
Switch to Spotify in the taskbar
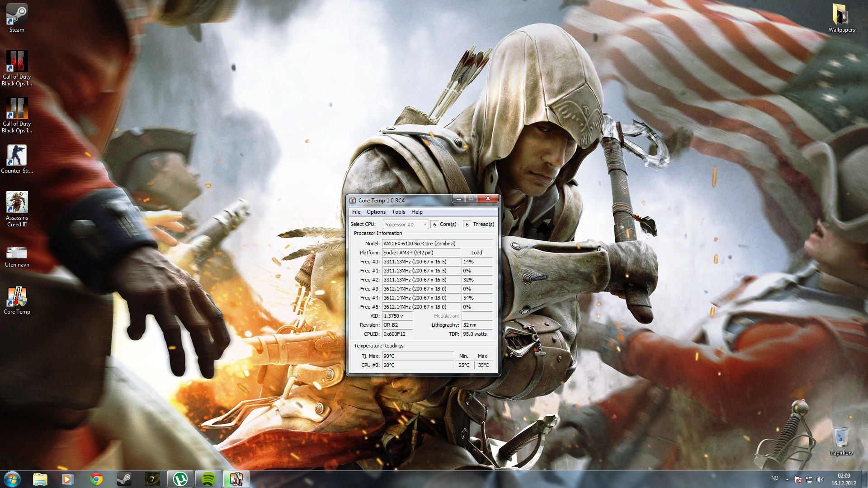[x=208, y=479]
